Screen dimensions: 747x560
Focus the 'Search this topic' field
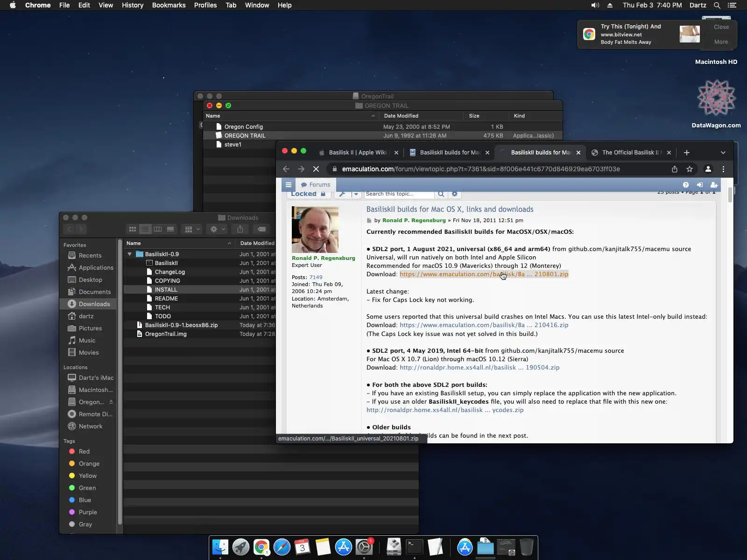tap(399, 194)
